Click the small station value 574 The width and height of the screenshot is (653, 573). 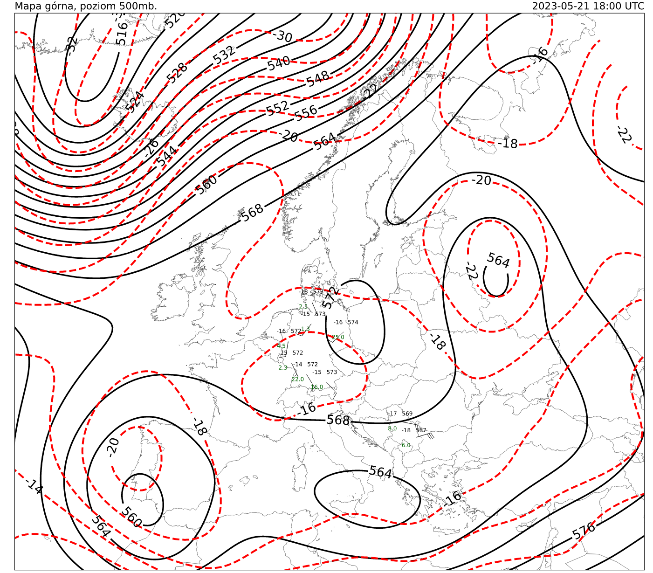353,322
